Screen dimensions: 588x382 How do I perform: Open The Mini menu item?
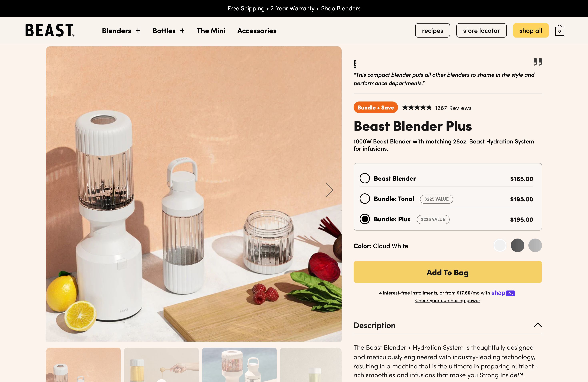tap(211, 31)
